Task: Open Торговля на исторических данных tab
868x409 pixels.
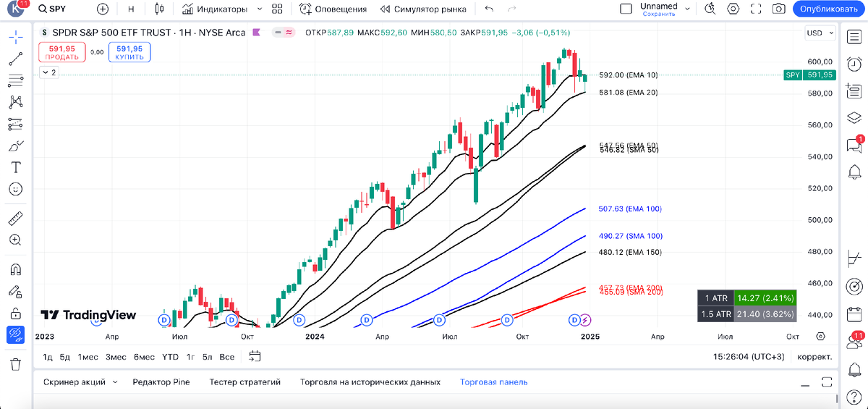Action: pyautogui.click(x=370, y=381)
